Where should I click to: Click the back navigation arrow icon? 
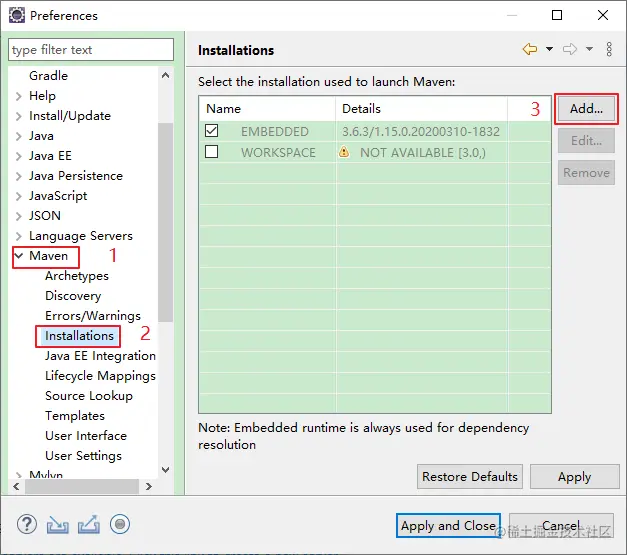point(530,49)
